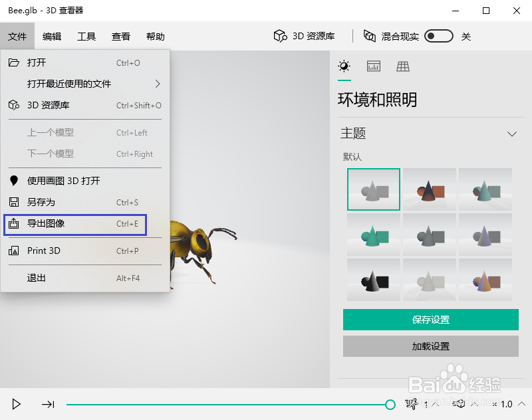Click the Print 3D icon in the menu

(13, 251)
